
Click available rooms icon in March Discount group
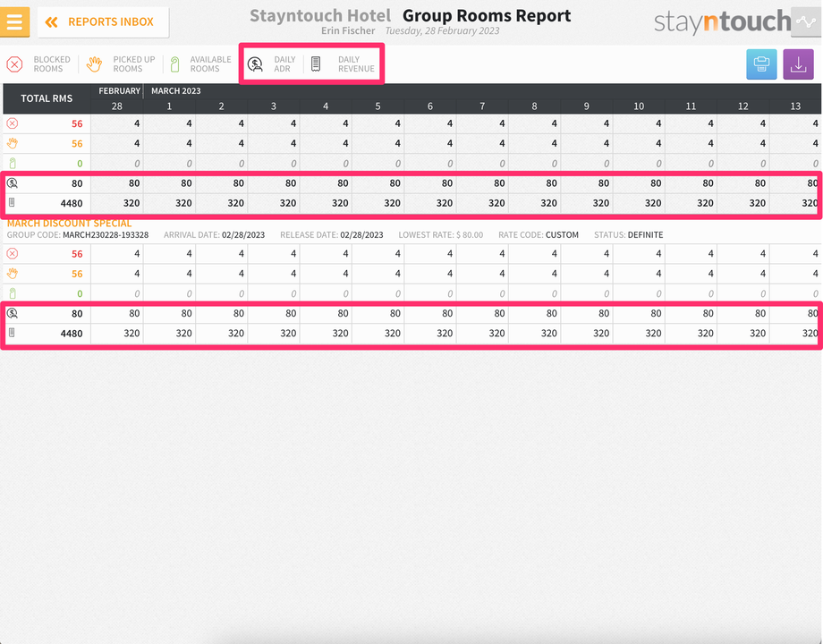pos(13,293)
